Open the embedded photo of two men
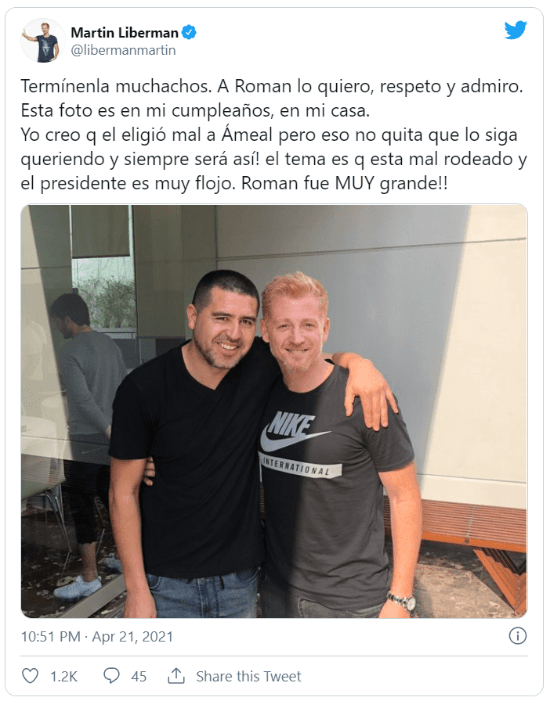550x701 pixels. tap(274, 411)
